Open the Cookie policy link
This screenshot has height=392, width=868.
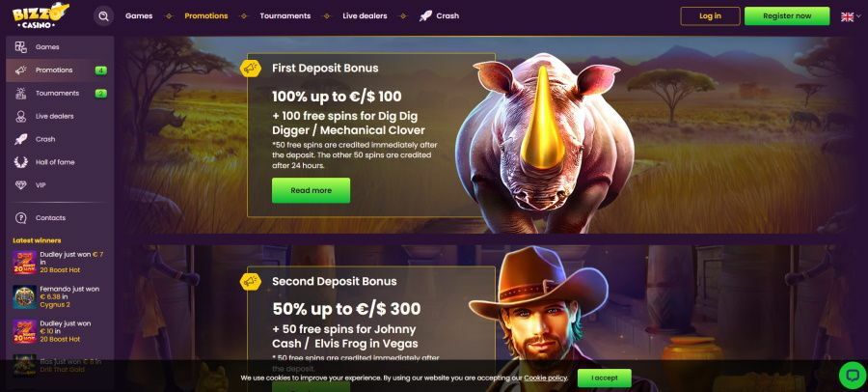click(545, 378)
